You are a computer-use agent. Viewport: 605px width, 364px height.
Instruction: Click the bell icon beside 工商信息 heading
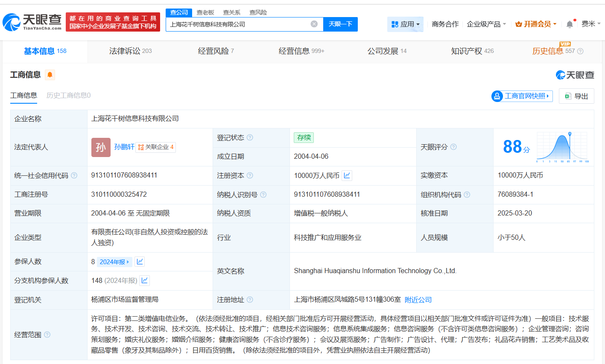(x=49, y=74)
